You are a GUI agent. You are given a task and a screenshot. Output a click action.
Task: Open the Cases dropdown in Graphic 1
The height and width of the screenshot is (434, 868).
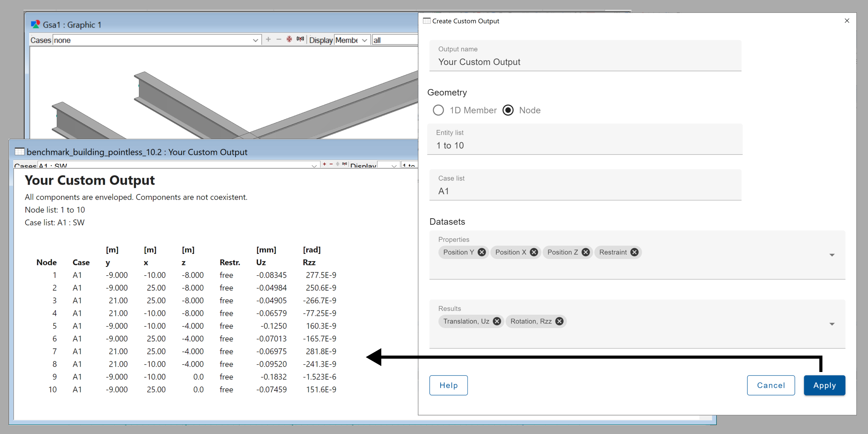coord(255,40)
